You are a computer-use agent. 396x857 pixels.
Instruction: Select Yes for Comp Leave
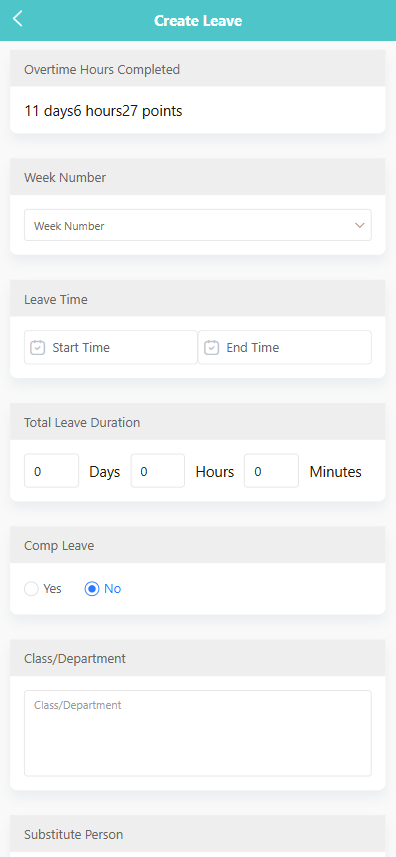coord(32,589)
